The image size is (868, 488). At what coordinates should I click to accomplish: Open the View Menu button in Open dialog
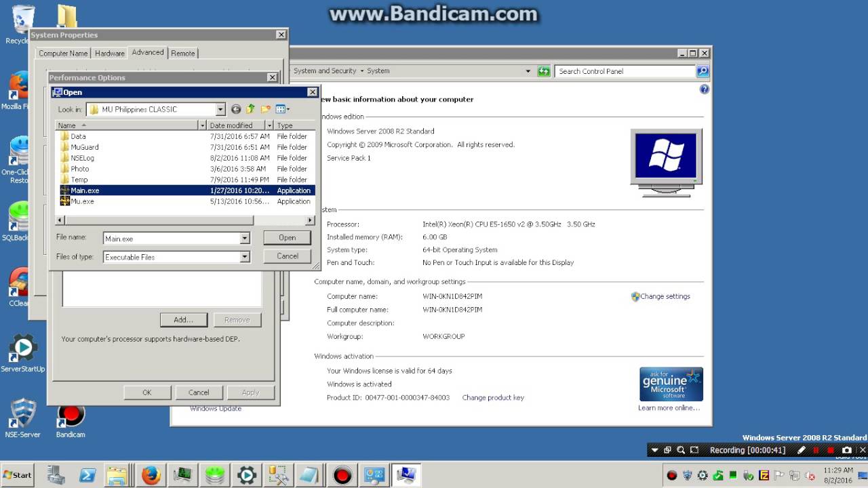pyautogui.click(x=282, y=109)
